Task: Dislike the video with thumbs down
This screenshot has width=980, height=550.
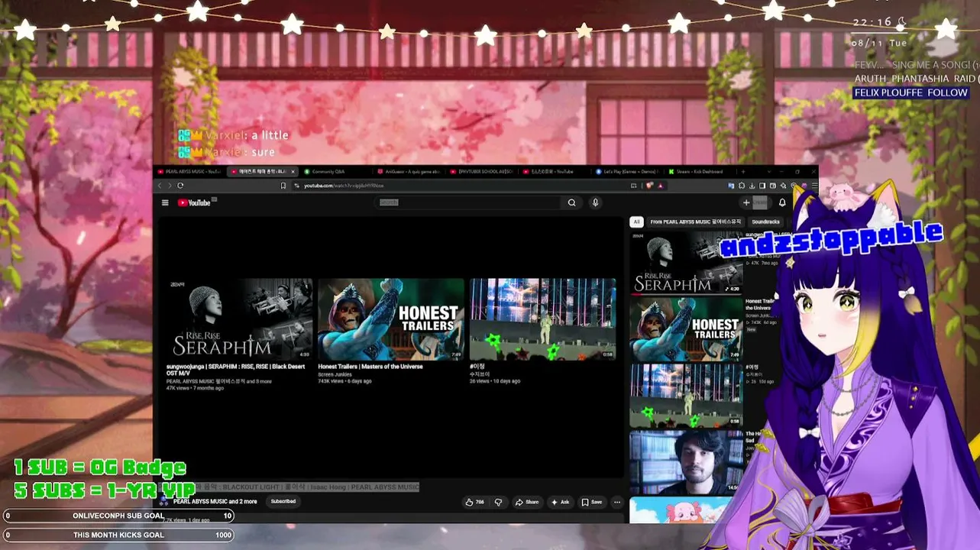Action: (x=498, y=502)
